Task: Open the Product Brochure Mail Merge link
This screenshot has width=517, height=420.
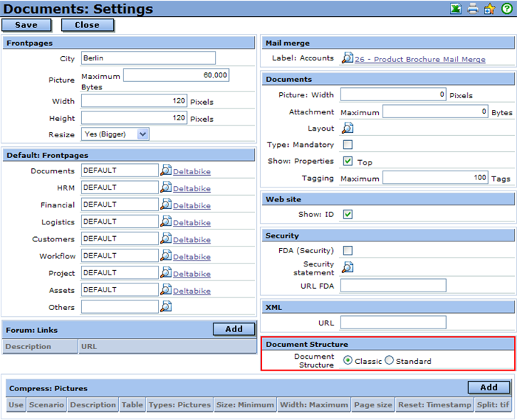Action: [x=420, y=59]
